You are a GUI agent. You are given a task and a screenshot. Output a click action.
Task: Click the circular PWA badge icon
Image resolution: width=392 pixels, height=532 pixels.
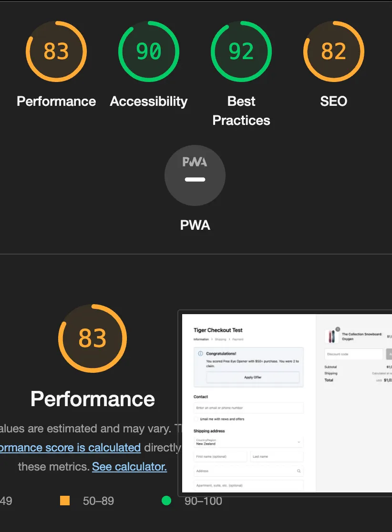click(195, 175)
